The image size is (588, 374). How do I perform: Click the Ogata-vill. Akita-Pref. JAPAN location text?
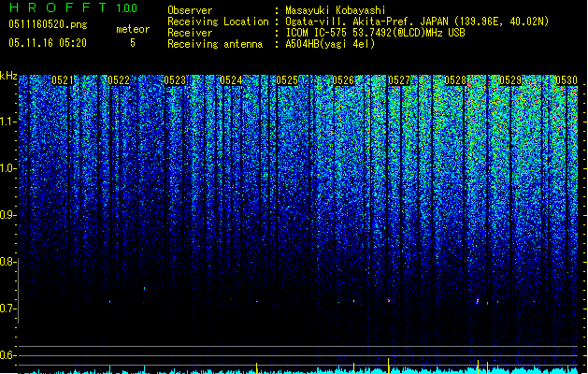click(x=417, y=22)
